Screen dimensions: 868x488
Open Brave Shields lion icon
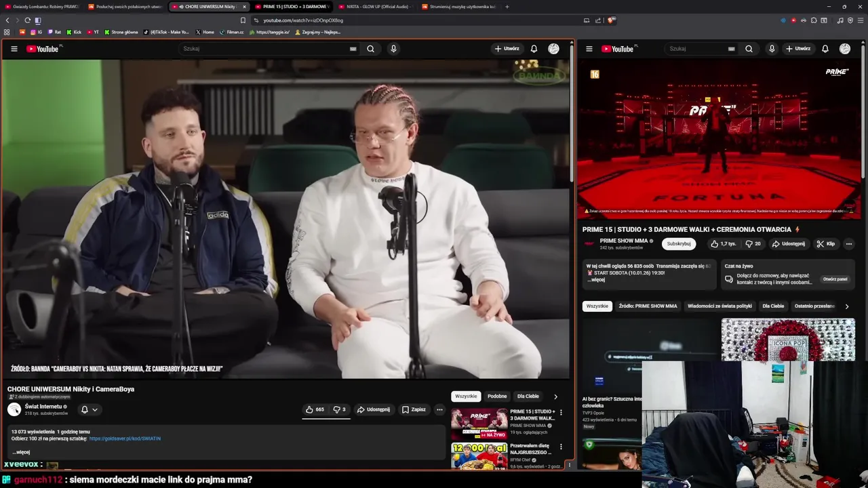(x=611, y=20)
